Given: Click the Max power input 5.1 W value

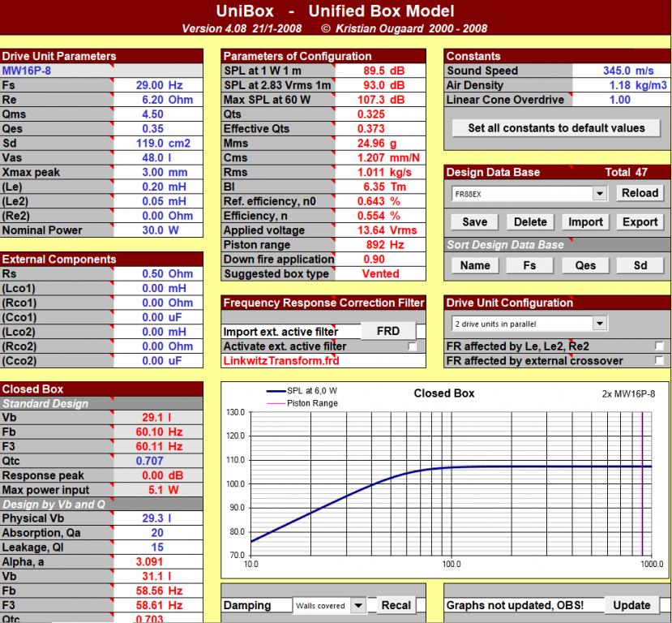Looking at the screenshot, I should point(158,490).
